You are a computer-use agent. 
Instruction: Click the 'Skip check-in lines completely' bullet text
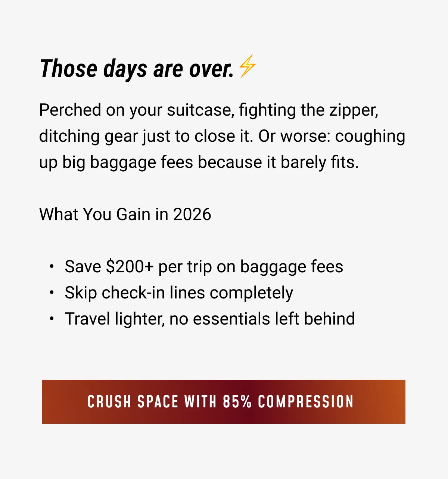coord(179,293)
